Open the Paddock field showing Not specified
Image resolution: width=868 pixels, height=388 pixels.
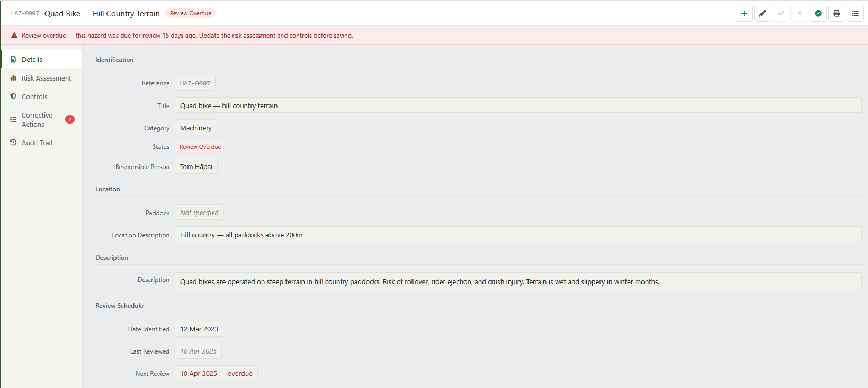tap(199, 213)
